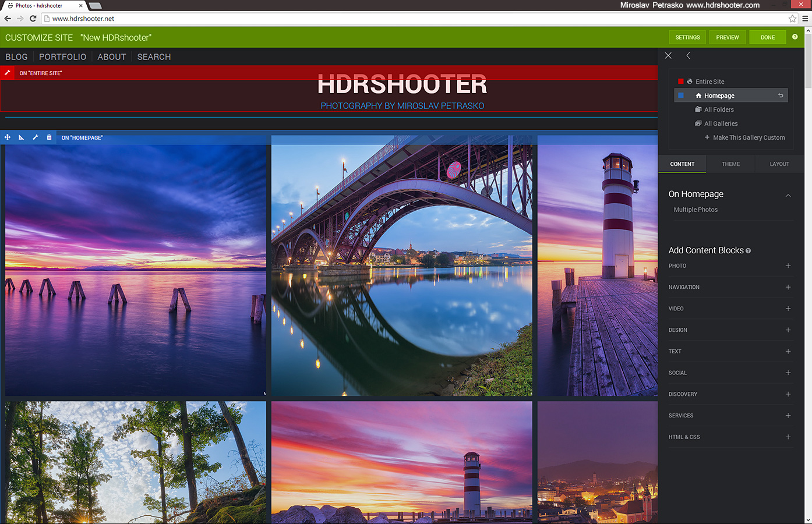812x524 pixels.
Task: Reload the page in the browser
Action: point(33,19)
